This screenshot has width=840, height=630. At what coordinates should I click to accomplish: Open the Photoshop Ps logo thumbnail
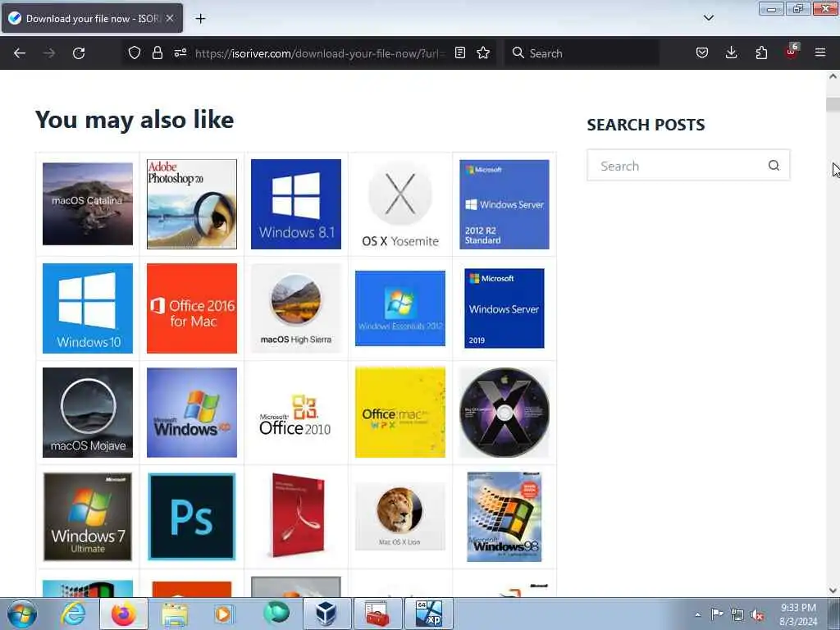[x=192, y=517]
